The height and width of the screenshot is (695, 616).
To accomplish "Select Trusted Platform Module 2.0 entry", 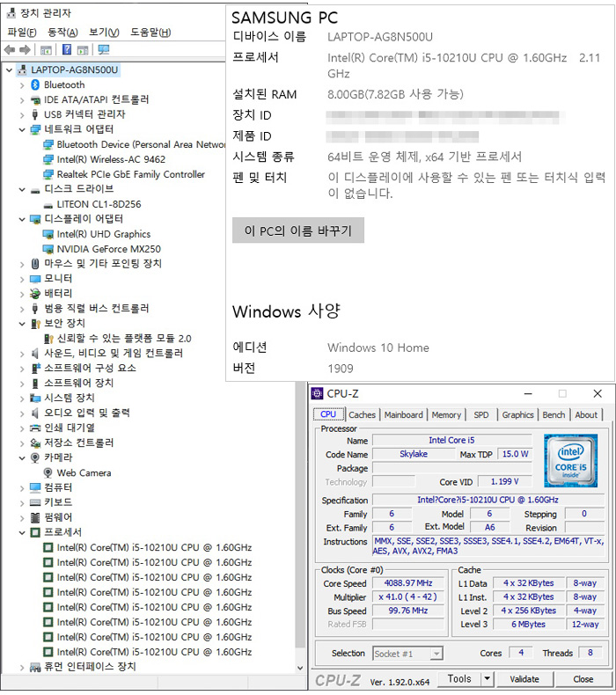I will tap(124, 339).
